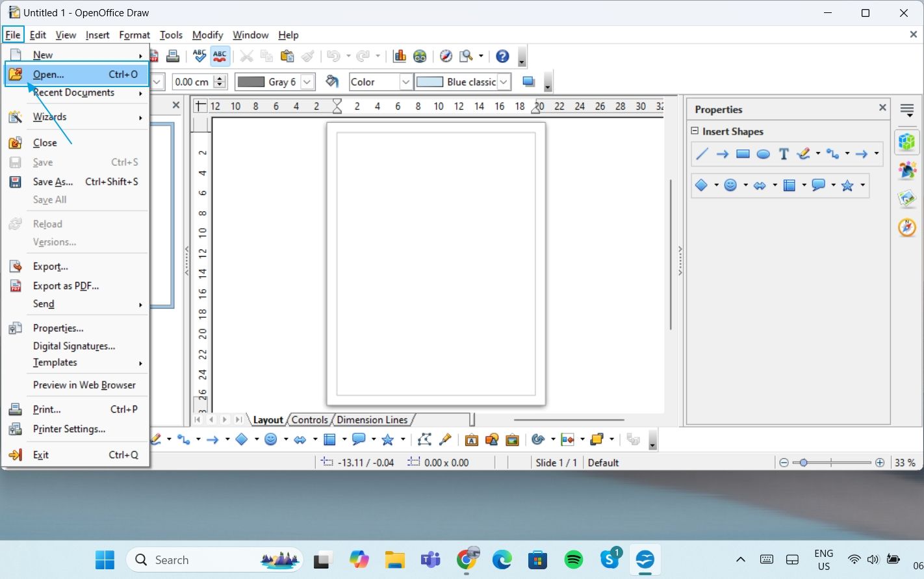This screenshot has height=579, width=924.
Task: Click the zoom slider handle in status bar
Action: click(x=804, y=463)
